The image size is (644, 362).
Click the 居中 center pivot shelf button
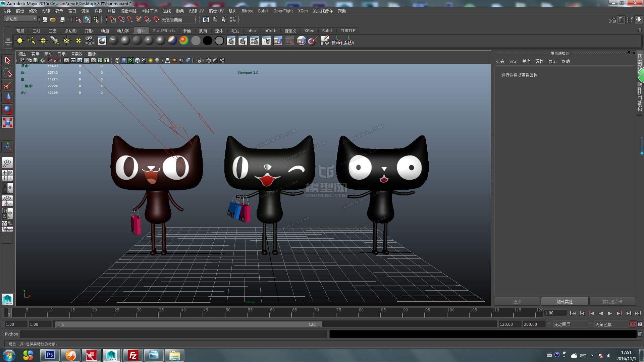pos(336,41)
